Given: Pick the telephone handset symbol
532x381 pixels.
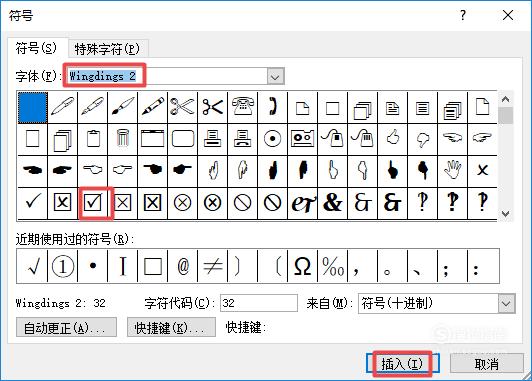Looking at the screenshot, I should [272, 107].
